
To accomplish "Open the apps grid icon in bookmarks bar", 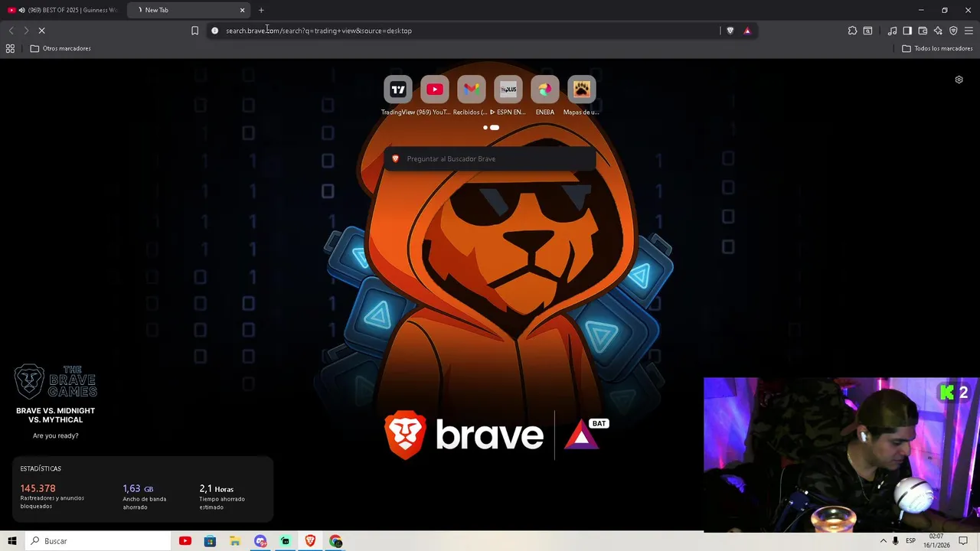I will [10, 48].
